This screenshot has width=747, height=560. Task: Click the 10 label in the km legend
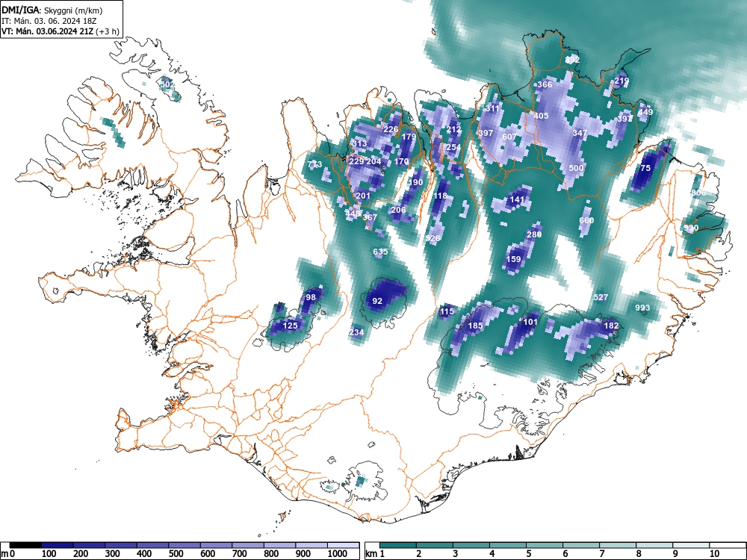coord(714,554)
